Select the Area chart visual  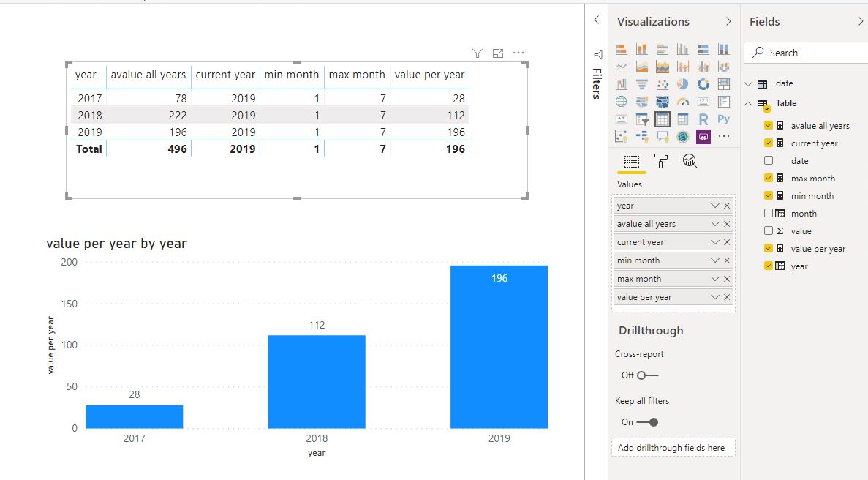(641, 67)
